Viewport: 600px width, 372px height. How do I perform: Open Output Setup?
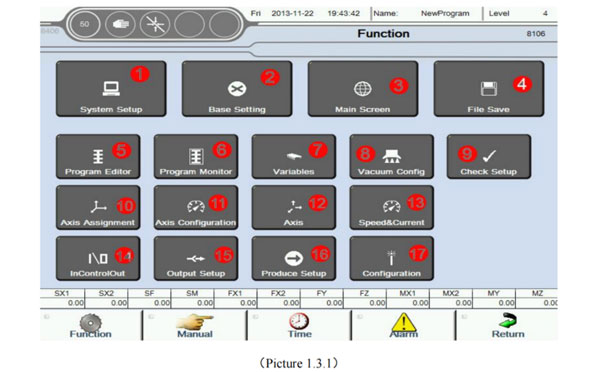[x=196, y=258]
